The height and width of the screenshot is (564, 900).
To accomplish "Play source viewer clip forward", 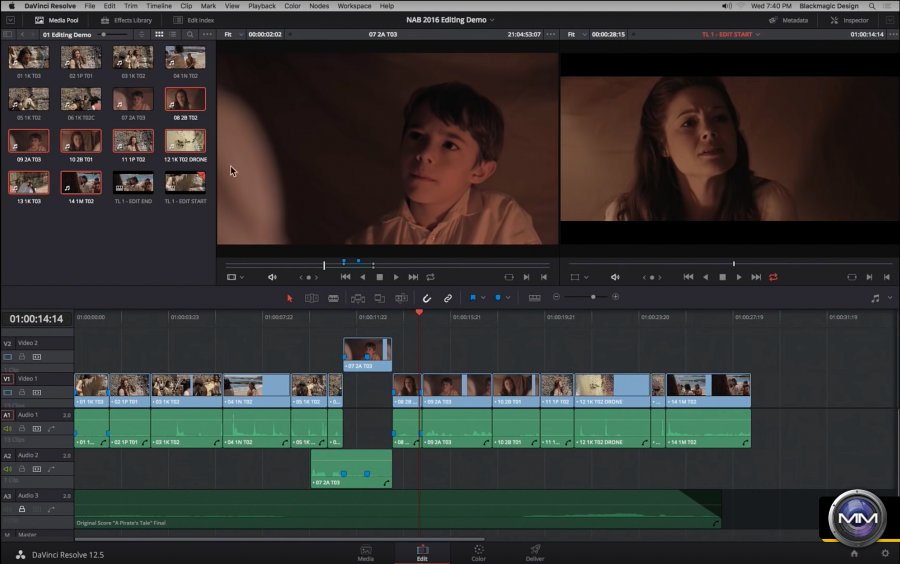I will [x=396, y=277].
